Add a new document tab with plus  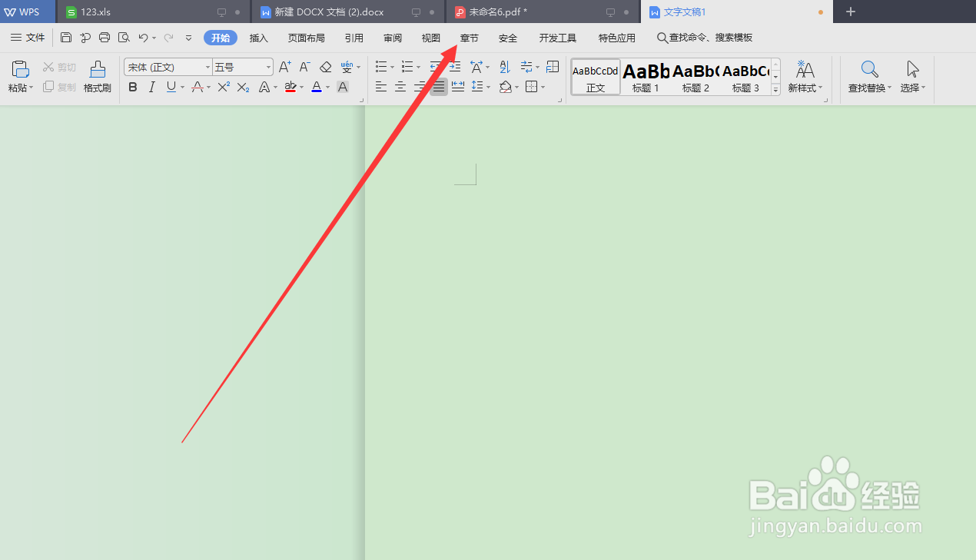point(850,12)
